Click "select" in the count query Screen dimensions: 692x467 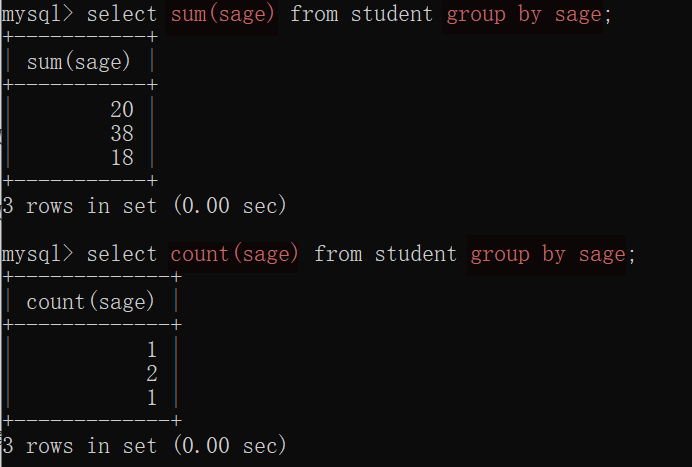coord(122,254)
